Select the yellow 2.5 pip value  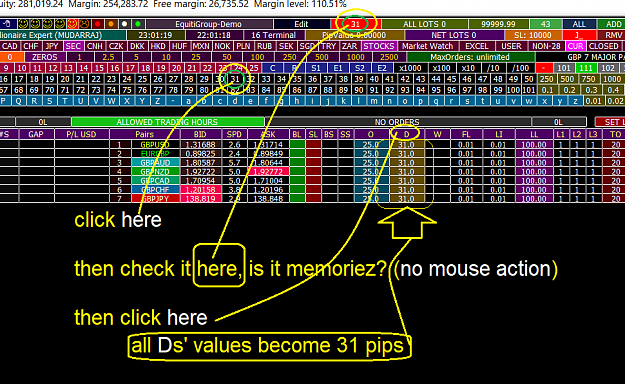(108, 57)
